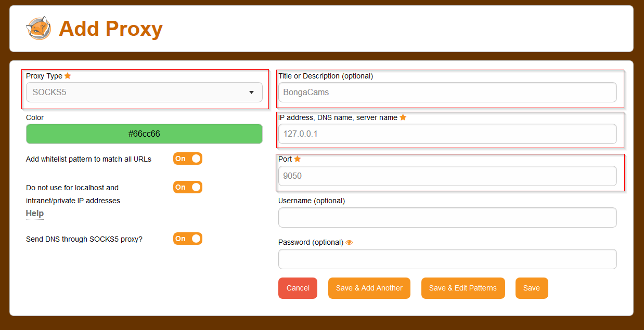Click the star next to IP address label
The image size is (644, 330).
click(403, 117)
